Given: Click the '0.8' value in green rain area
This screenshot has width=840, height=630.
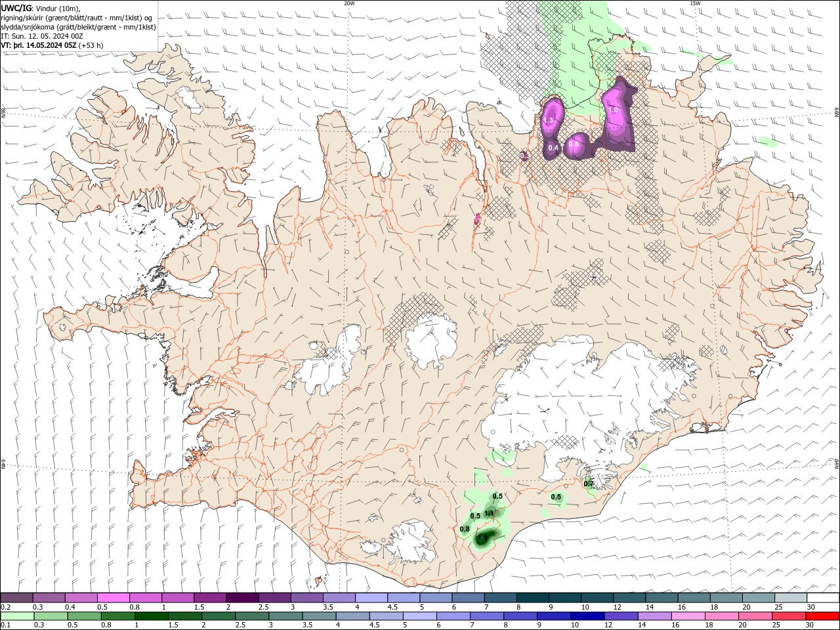Looking at the screenshot, I should click(x=465, y=529).
